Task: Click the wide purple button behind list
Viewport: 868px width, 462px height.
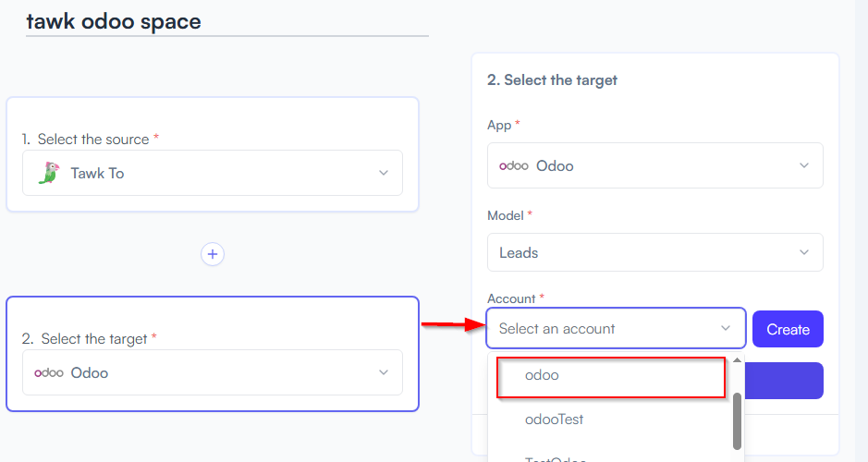Action: coord(784,381)
